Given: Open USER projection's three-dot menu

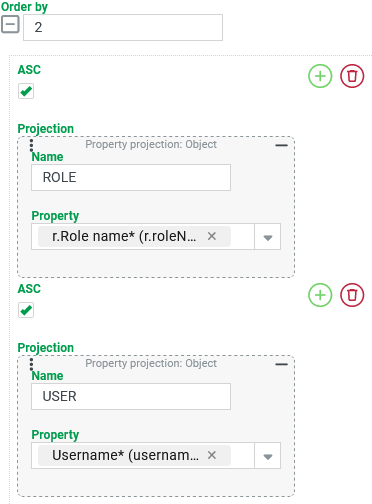Looking at the screenshot, I should [31, 364].
